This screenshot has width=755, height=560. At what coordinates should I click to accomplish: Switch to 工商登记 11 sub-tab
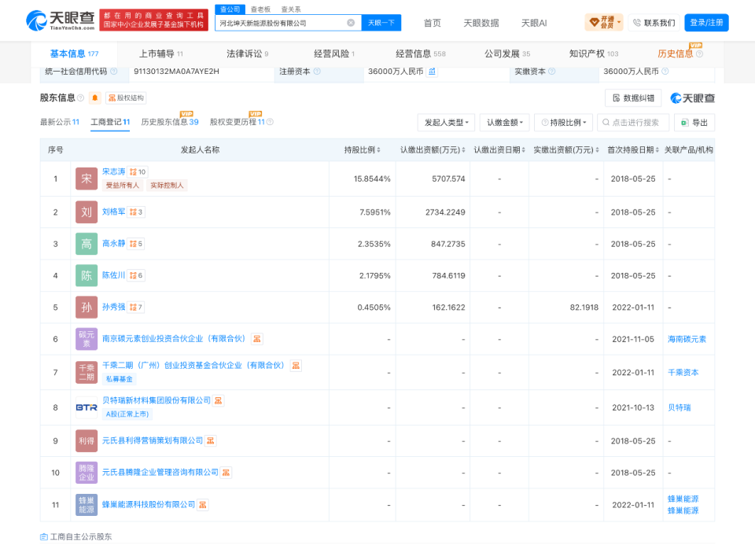point(110,122)
